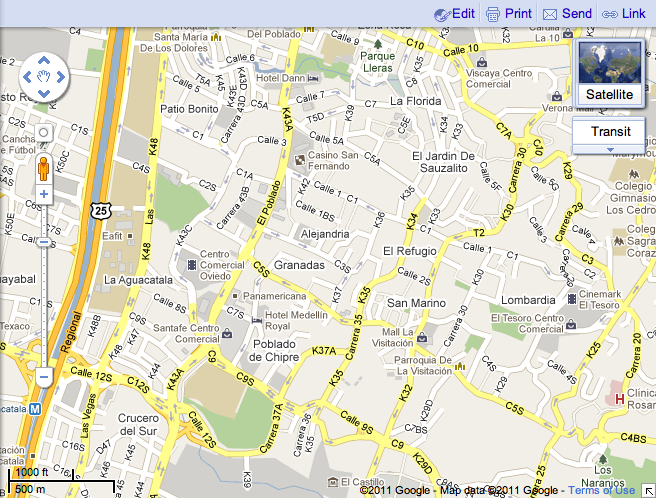Viewport: 656px width, 499px height.
Task: Click the Los Naranjos tree icon
Action: coord(602,459)
